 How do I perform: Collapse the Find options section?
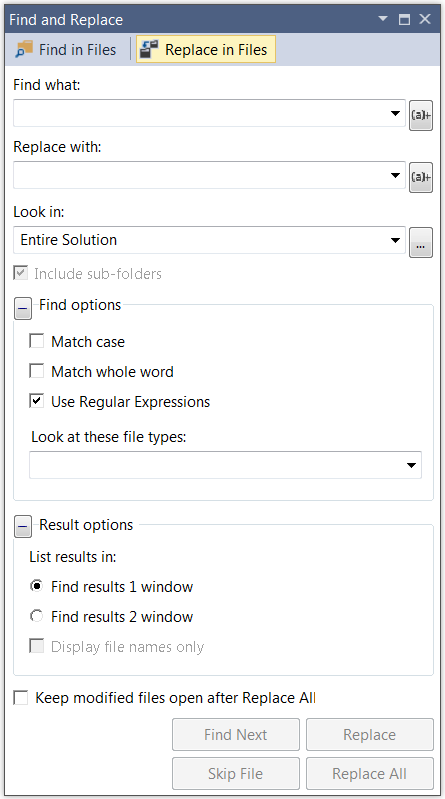click(x=23, y=309)
